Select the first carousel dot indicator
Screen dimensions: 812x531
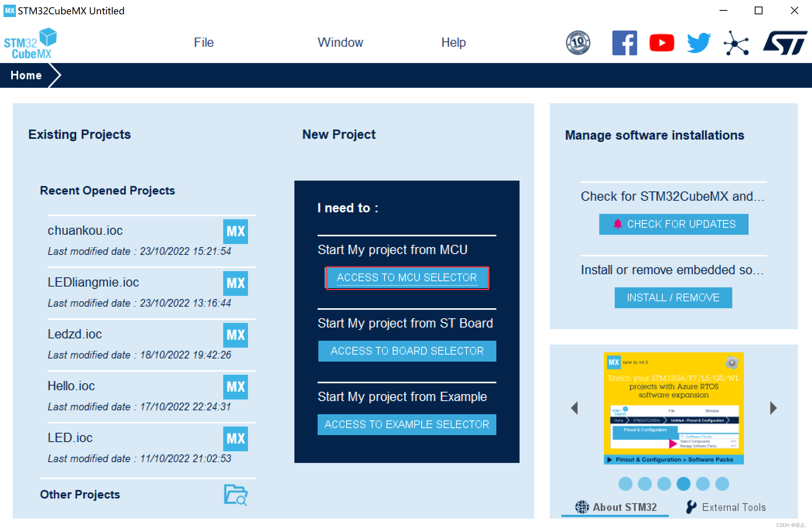coord(625,484)
